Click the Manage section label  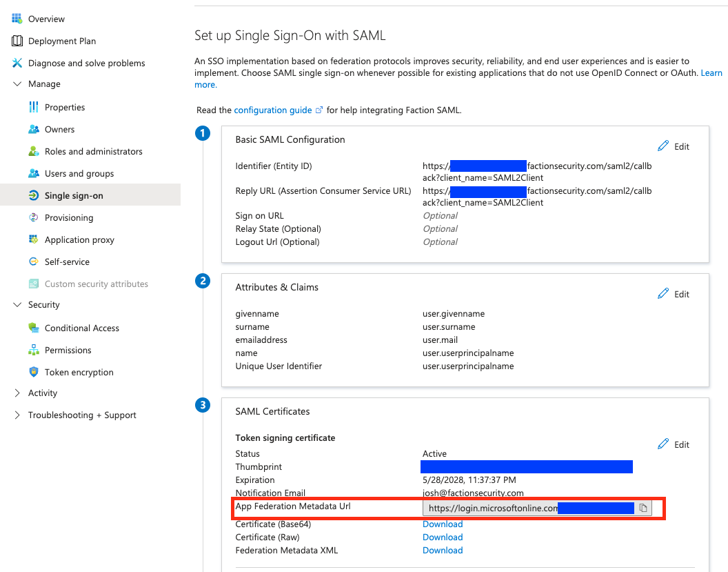click(x=44, y=84)
